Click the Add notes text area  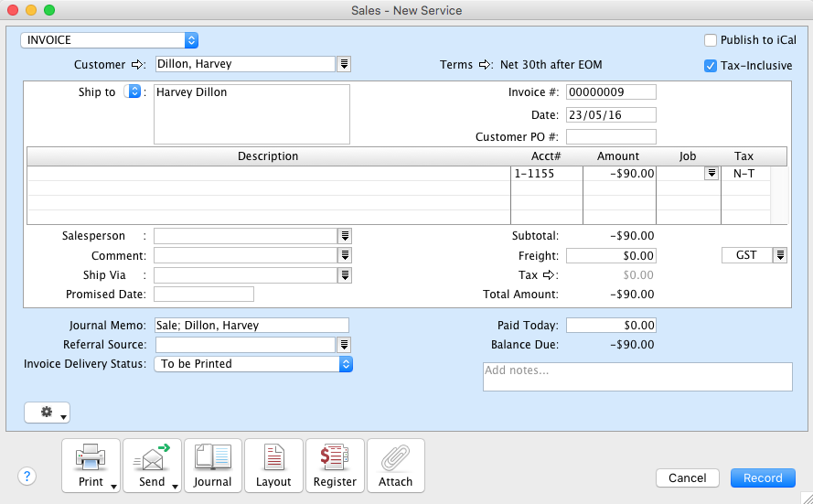[637, 377]
